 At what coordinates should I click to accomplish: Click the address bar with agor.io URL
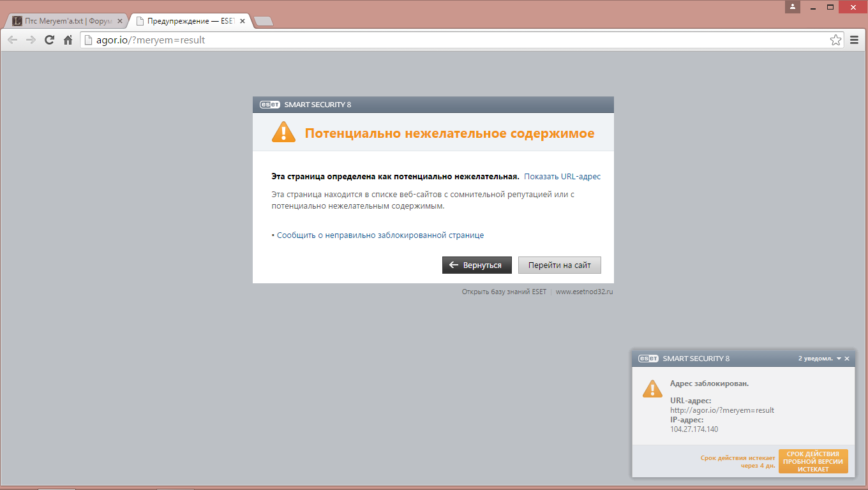point(447,40)
